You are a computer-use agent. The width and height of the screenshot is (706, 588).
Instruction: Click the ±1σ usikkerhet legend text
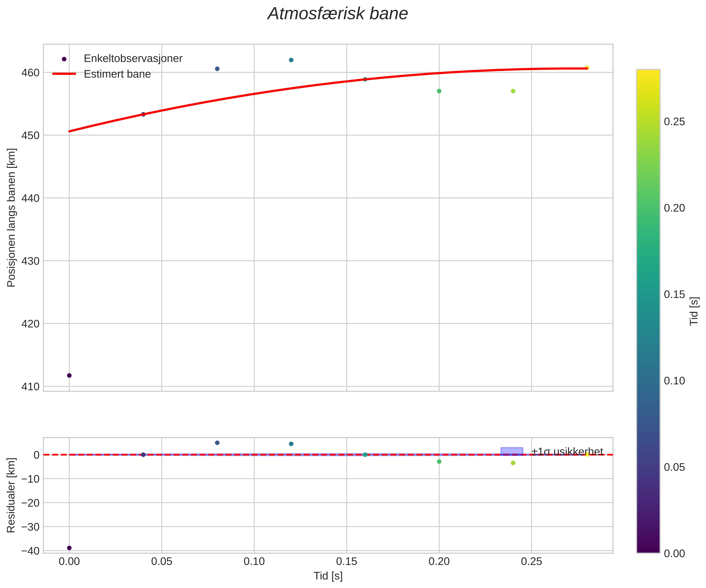567,452
